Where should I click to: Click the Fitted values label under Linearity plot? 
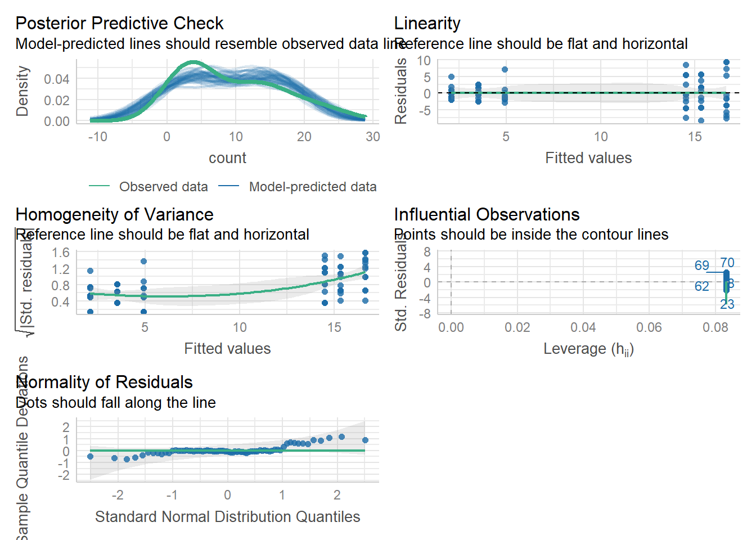pyautogui.click(x=588, y=158)
